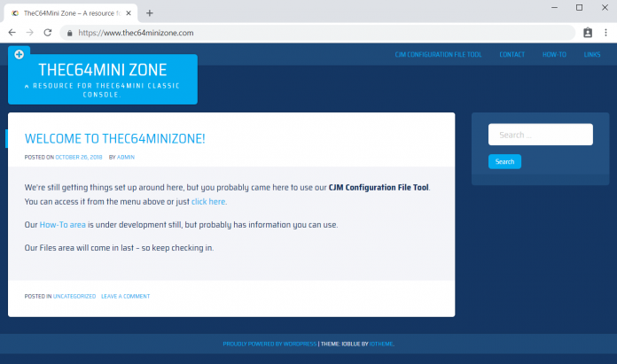The width and height of the screenshot is (617, 364).
Task: Open the Chrome three-dot menu
Action: (x=605, y=33)
